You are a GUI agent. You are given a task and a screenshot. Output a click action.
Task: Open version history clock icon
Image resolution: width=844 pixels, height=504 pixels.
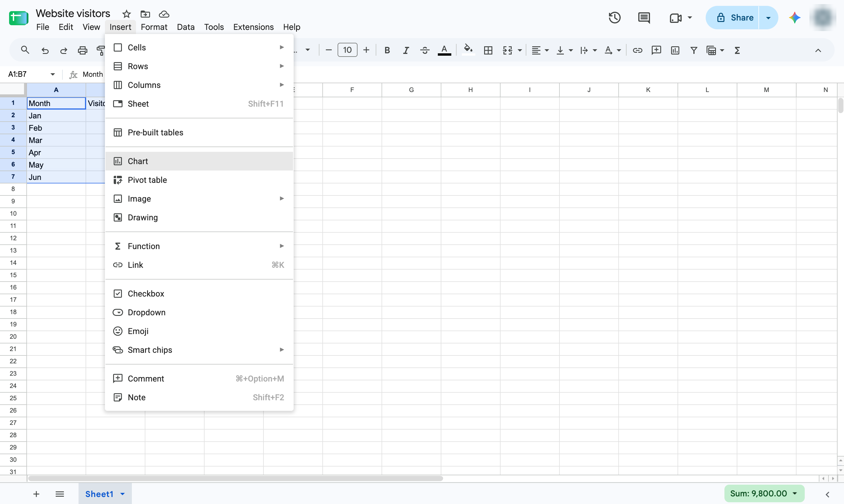point(615,18)
